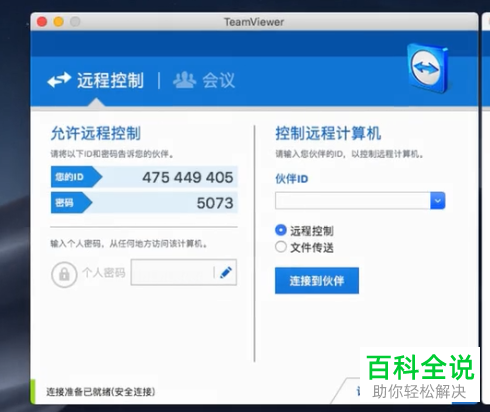
Task: Click the meeting people icon
Action: pos(184,80)
